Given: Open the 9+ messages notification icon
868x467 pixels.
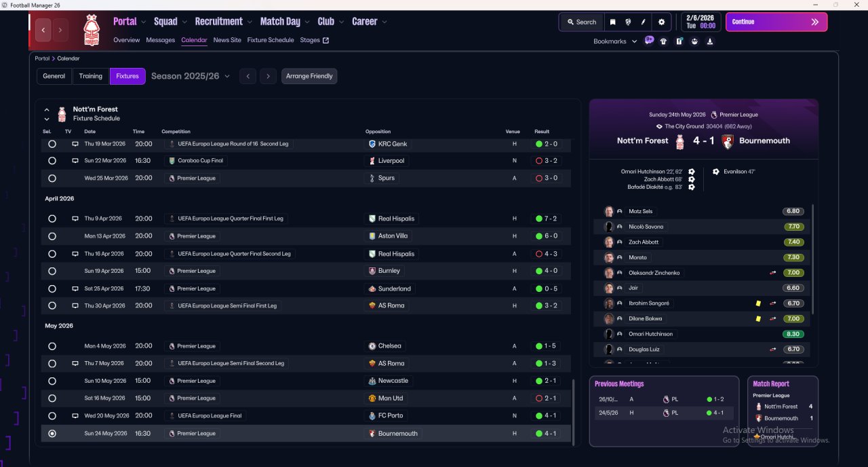Looking at the screenshot, I should click(649, 41).
